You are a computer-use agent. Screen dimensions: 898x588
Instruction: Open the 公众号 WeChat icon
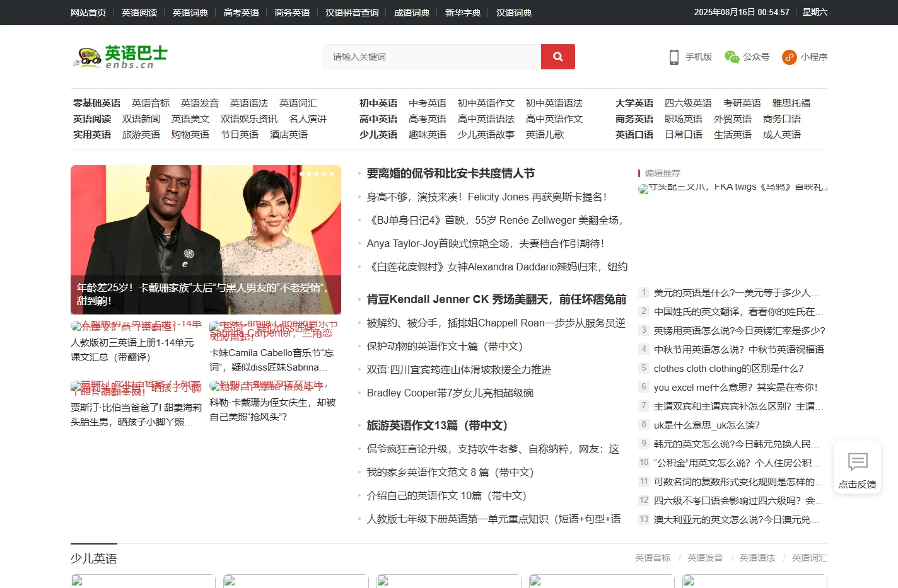[732, 57]
